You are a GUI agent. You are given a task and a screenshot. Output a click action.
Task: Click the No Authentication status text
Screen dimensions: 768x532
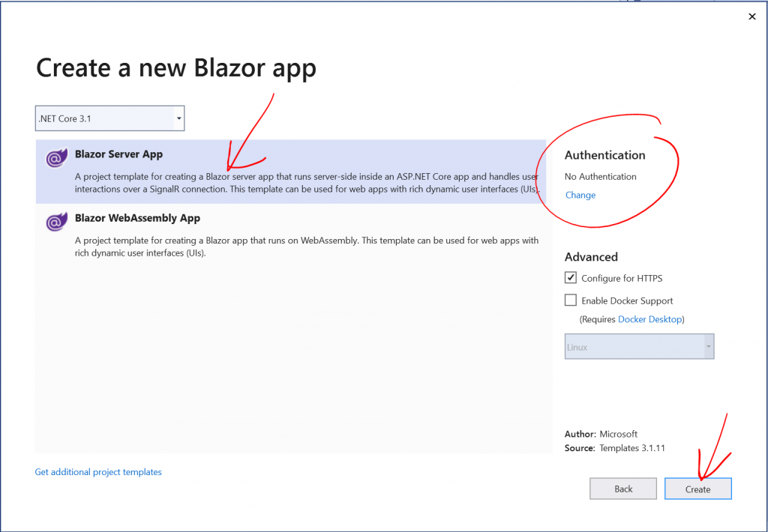click(601, 177)
